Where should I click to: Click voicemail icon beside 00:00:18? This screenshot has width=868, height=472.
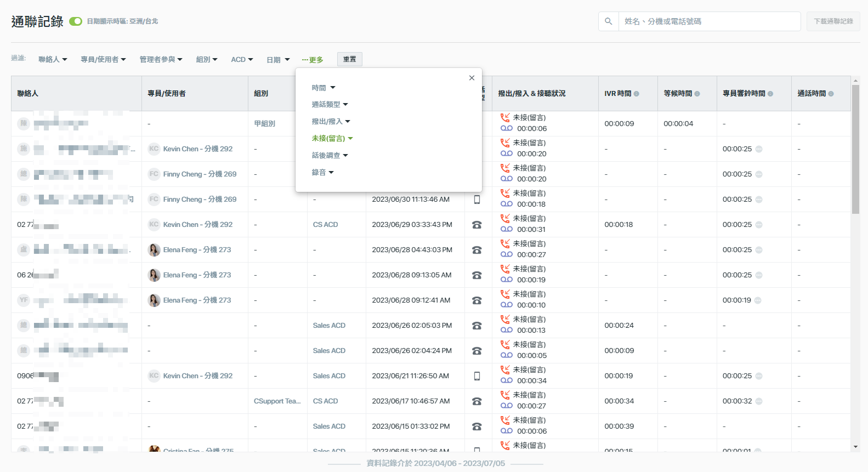[507, 204]
